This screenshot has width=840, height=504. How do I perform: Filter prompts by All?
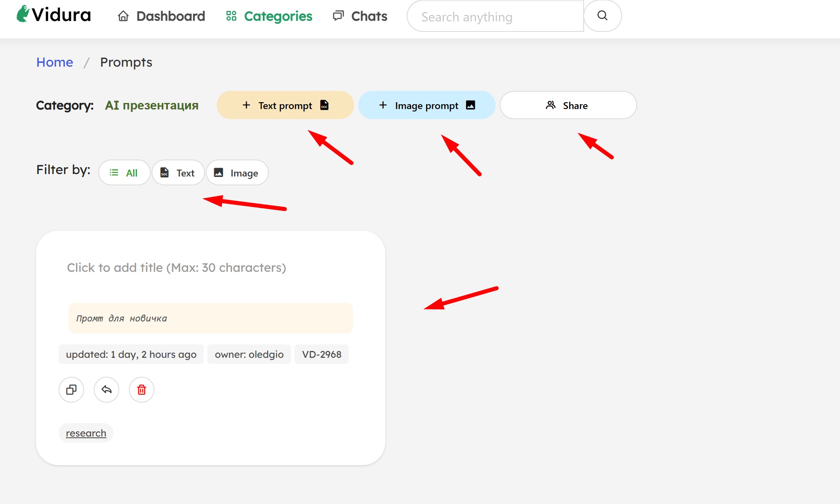click(124, 173)
